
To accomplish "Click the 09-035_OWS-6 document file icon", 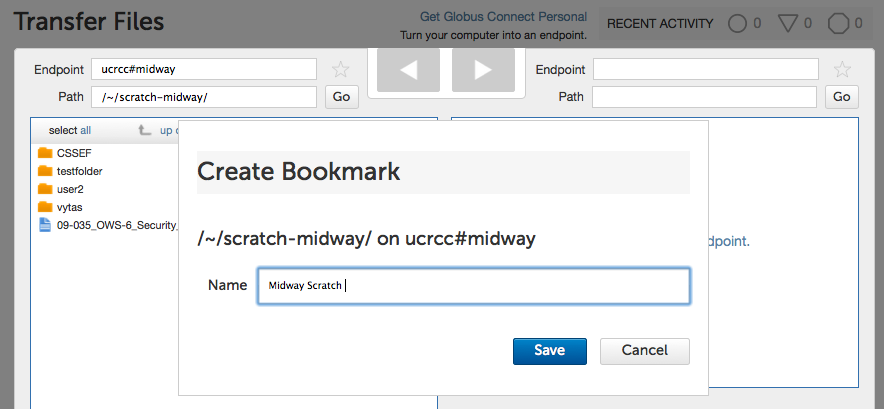I will tap(45, 225).
